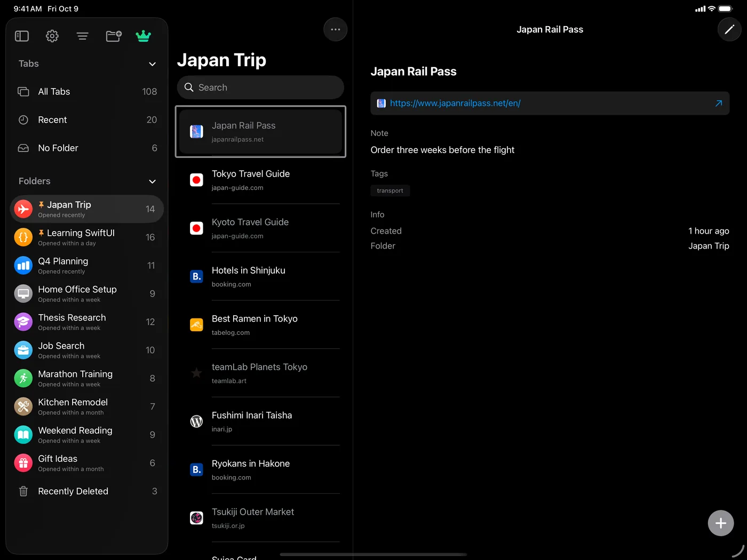Open Hotels in Shinjuku entry
This screenshot has width=747, height=560.
260,276
